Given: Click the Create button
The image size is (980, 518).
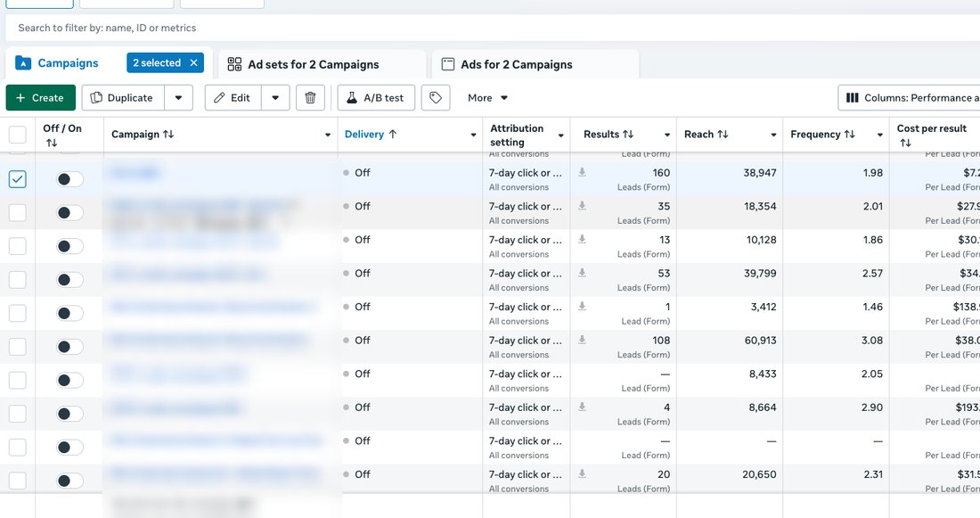Looking at the screenshot, I should 41,97.
